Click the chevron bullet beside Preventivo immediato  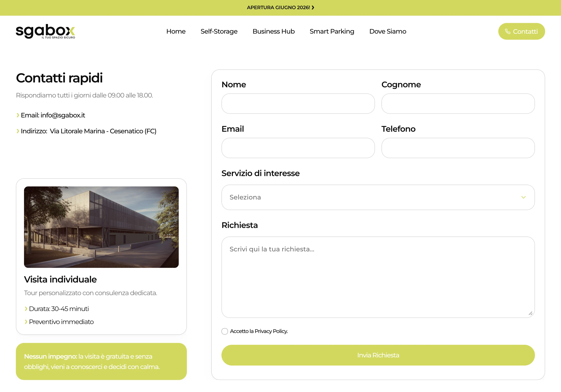tap(26, 322)
